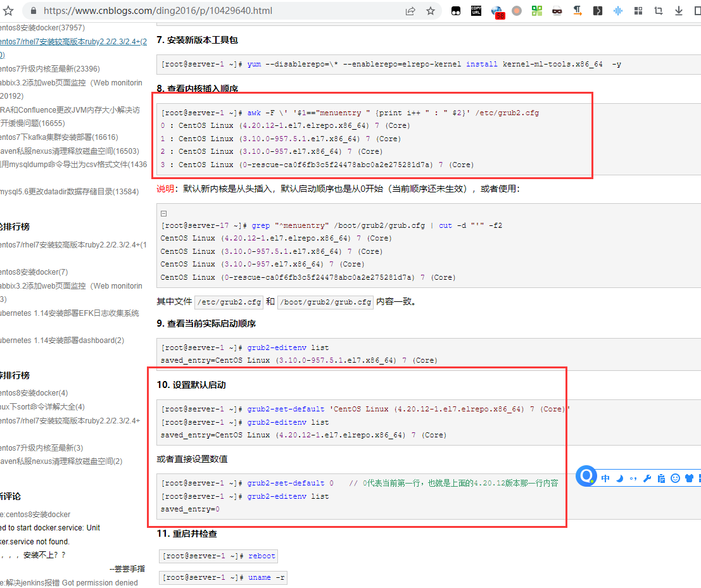Image resolution: width=701 pixels, height=588 pixels.
Task: Collapse the grep code block
Action: 163,214
